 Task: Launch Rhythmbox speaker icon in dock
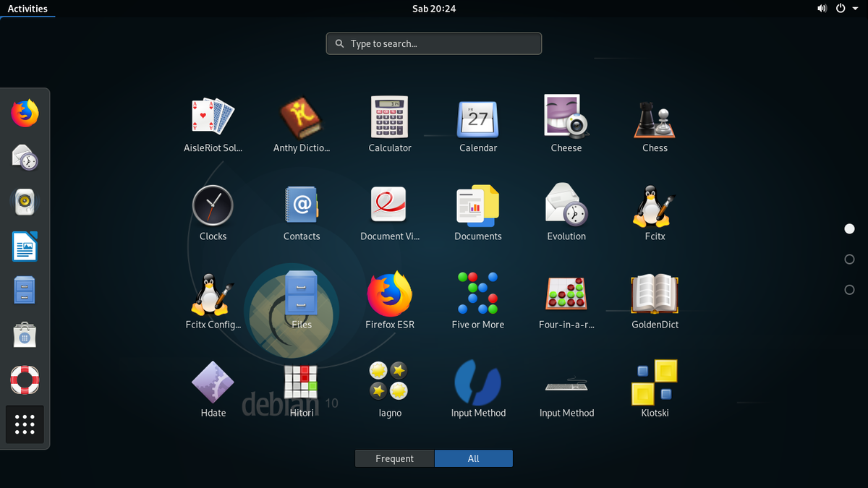pyautogui.click(x=25, y=202)
